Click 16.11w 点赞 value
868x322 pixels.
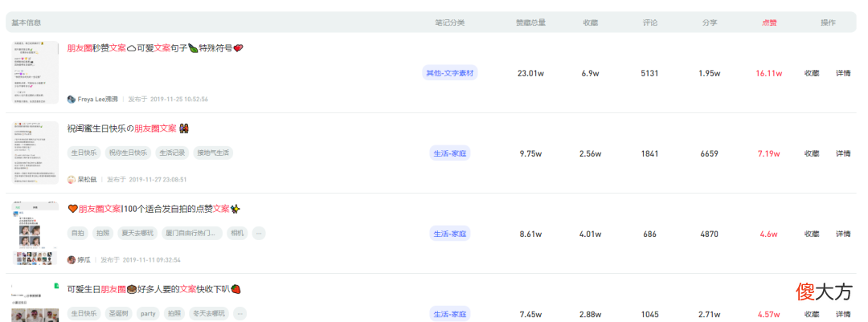tap(769, 73)
